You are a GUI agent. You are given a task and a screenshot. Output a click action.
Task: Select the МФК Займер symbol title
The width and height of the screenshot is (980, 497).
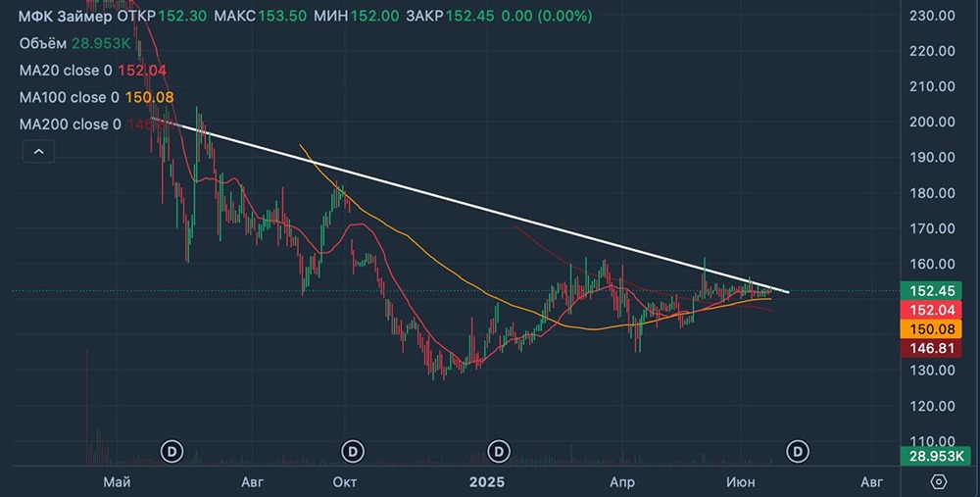click(66, 17)
